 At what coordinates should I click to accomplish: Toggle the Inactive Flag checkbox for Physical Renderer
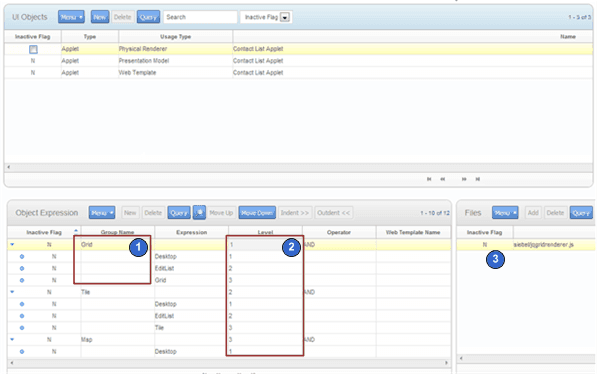(x=33, y=49)
